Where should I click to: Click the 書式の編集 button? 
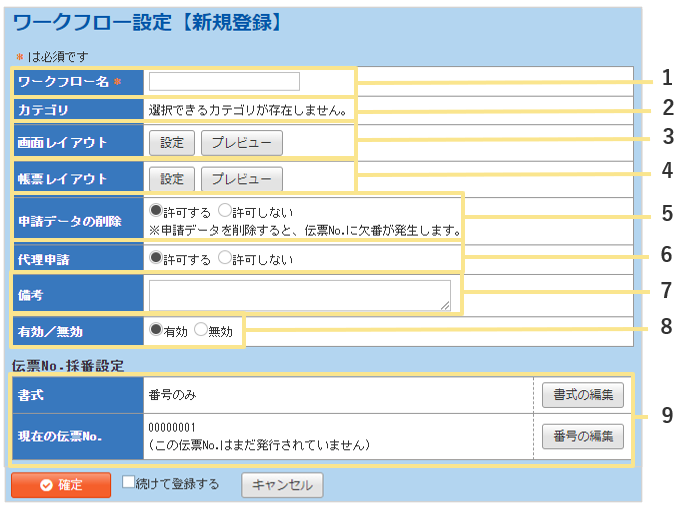coord(582,395)
